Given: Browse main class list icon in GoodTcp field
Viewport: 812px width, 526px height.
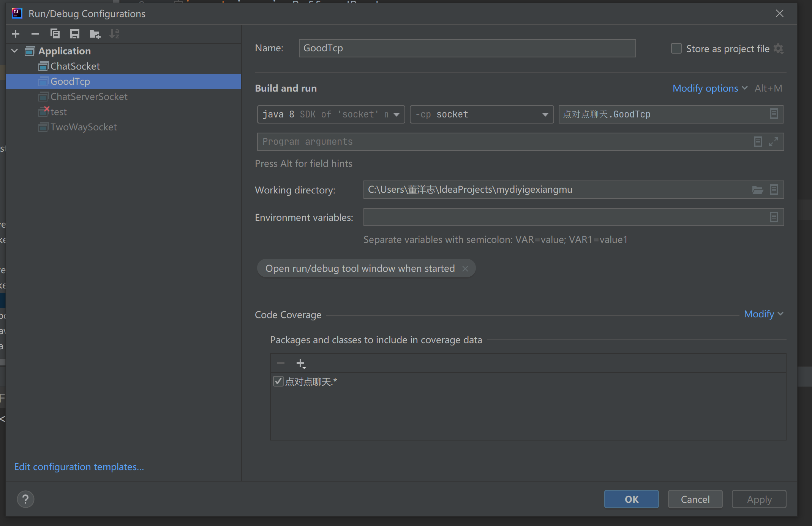Looking at the screenshot, I should (774, 114).
